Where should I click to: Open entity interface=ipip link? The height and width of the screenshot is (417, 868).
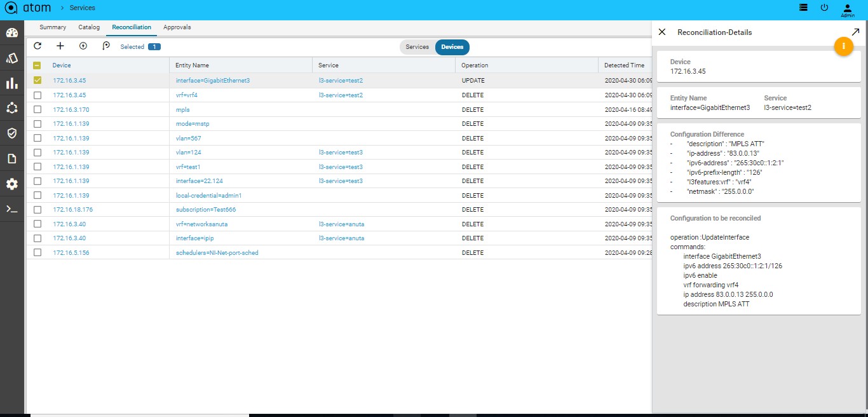point(194,238)
